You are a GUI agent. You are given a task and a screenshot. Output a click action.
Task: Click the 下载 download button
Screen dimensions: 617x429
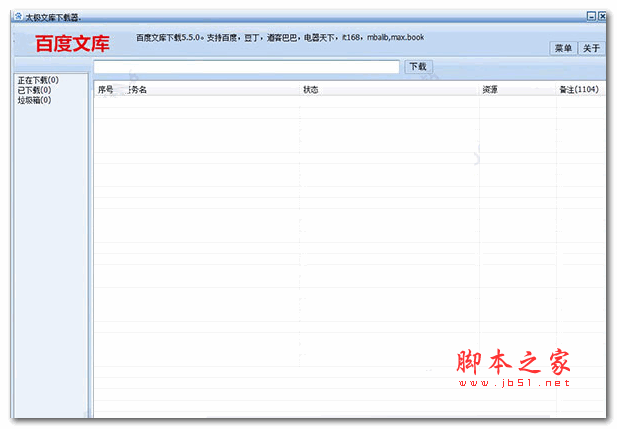click(418, 66)
